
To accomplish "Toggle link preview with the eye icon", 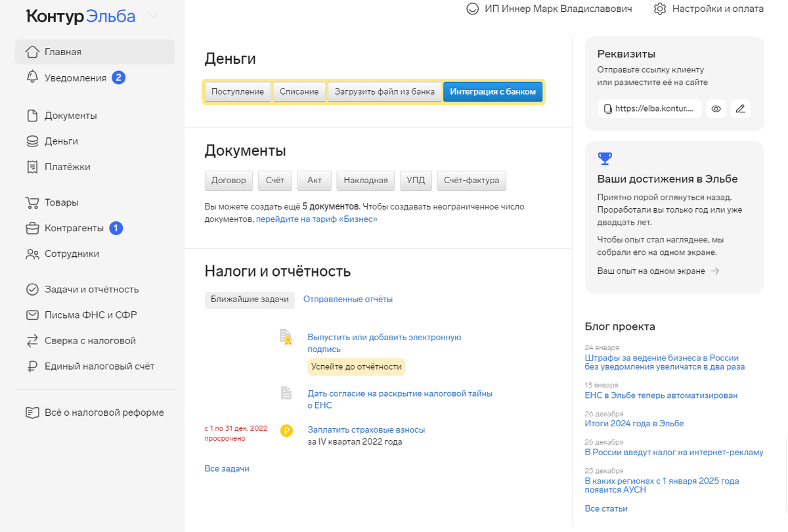I will [x=716, y=108].
